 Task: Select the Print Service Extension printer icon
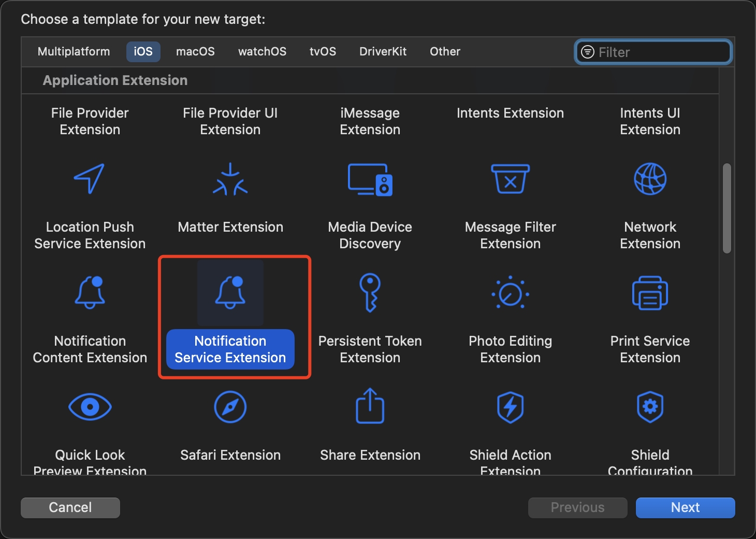click(650, 293)
